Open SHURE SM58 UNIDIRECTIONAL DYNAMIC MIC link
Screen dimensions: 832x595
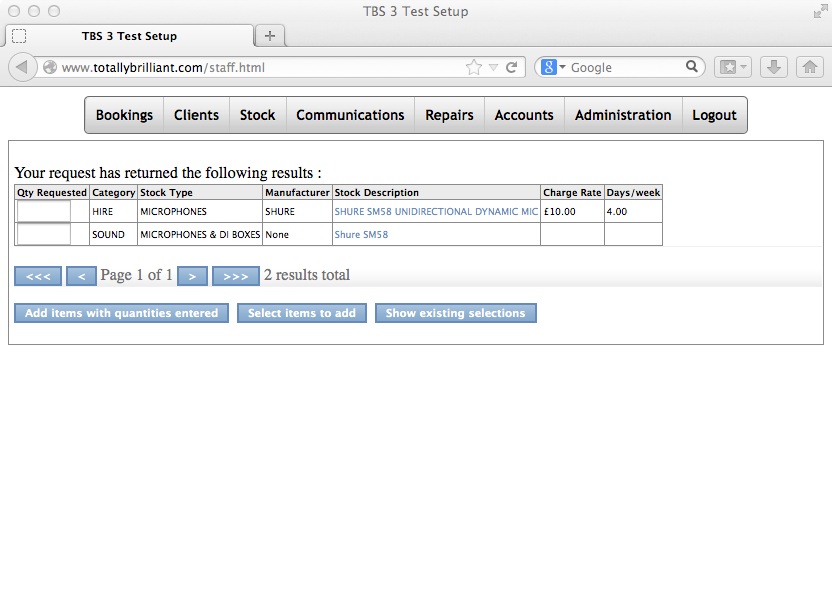(435, 212)
